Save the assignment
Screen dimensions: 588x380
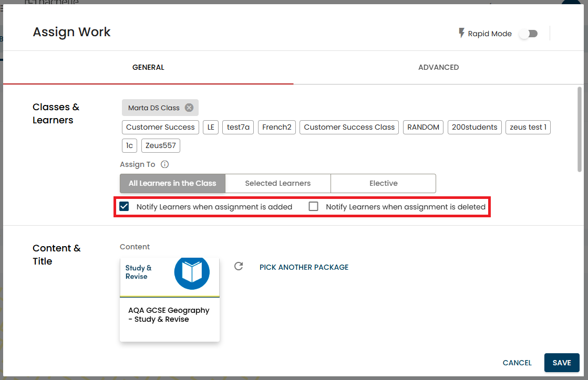(561, 363)
